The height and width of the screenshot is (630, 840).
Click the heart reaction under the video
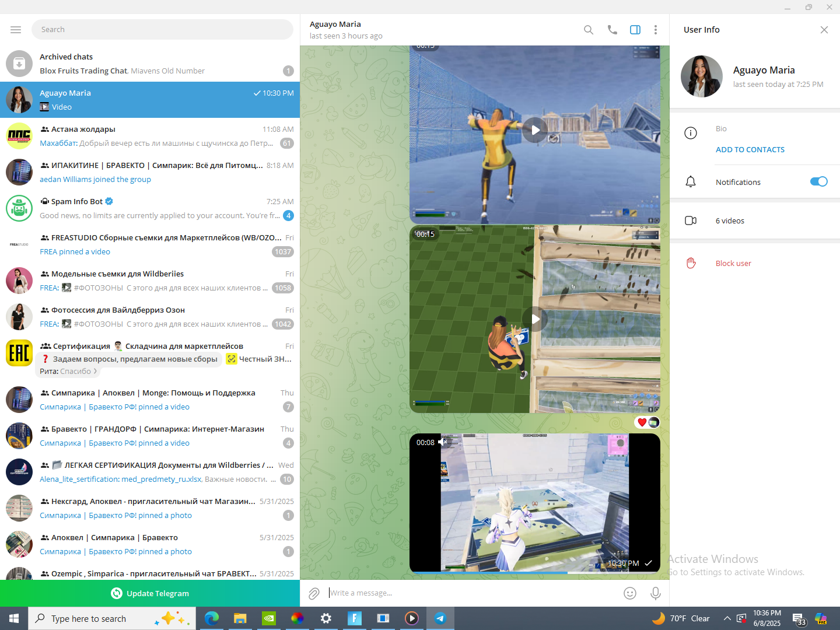click(642, 422)
